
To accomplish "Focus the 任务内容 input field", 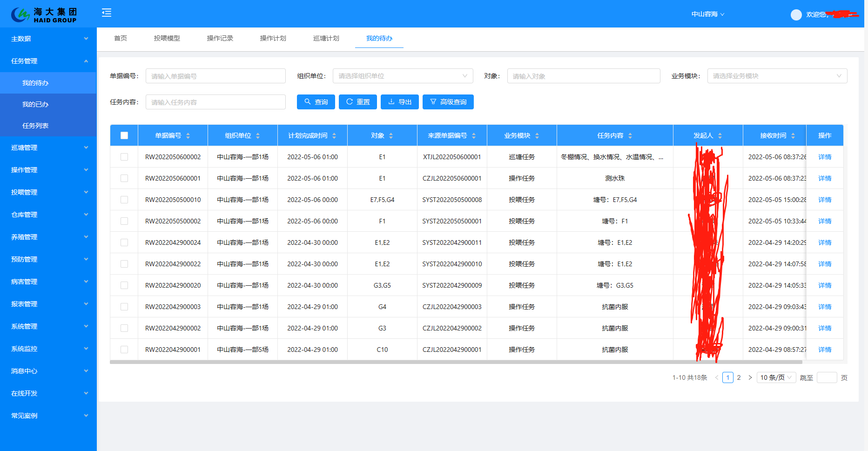I will (x=215, y=102).
